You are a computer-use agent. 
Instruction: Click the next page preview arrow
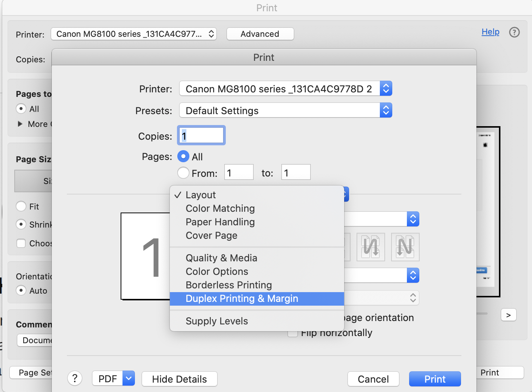(509, 315)
